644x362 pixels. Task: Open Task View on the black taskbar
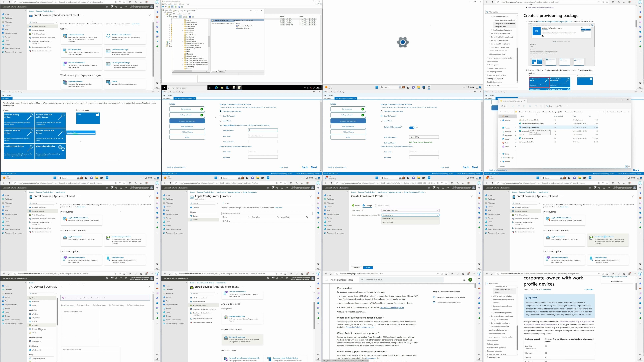tap(210, 88)
